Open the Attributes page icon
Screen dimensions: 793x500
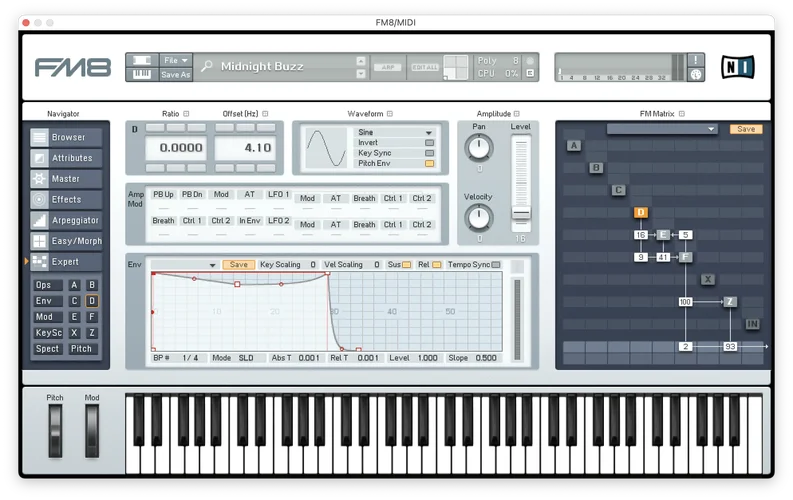[39, 158]
